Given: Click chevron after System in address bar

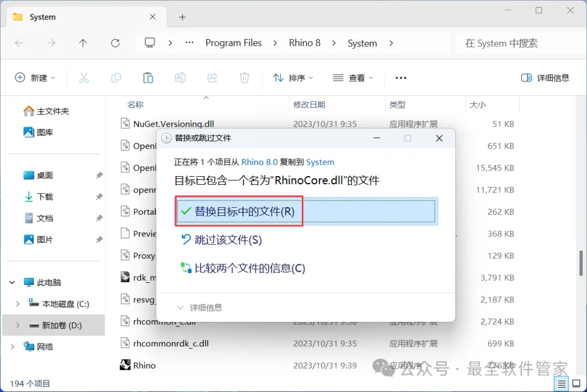Looking at the screenshot, I should click(x=391, y=43).
